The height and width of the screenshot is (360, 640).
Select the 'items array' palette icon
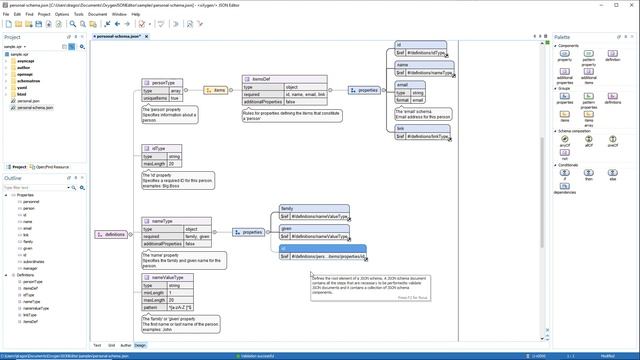pos(589,114)
